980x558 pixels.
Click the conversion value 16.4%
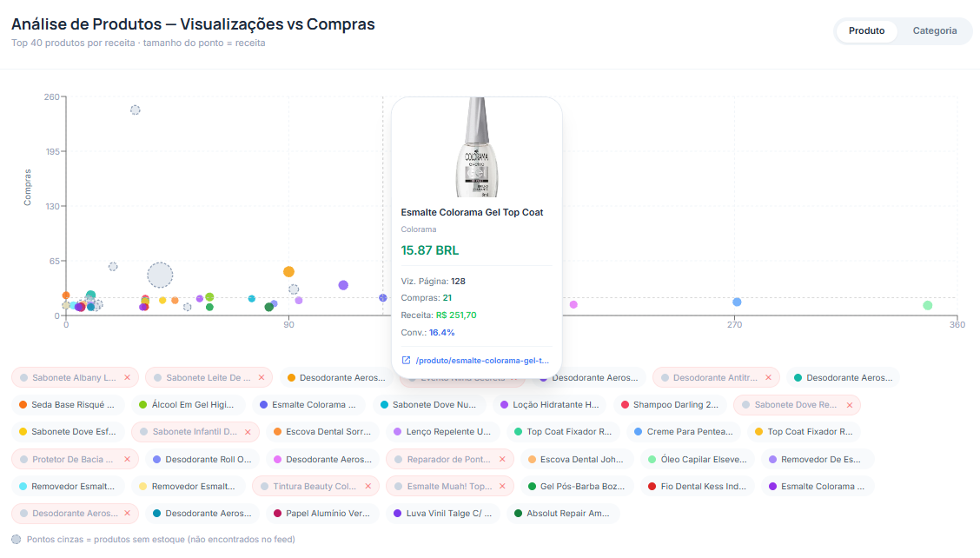point(442,333)
